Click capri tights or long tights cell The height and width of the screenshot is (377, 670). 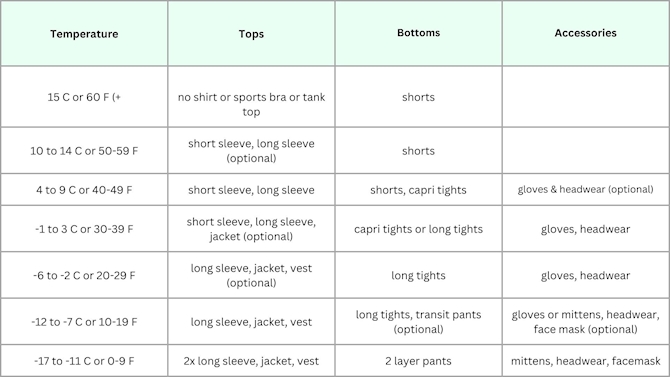pyautogui.click(x=418, y=229)
